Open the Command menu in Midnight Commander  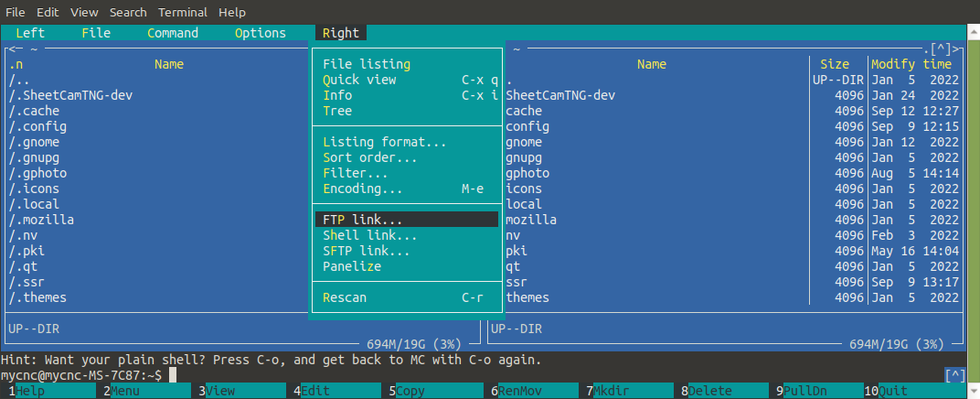pos(172,33)
